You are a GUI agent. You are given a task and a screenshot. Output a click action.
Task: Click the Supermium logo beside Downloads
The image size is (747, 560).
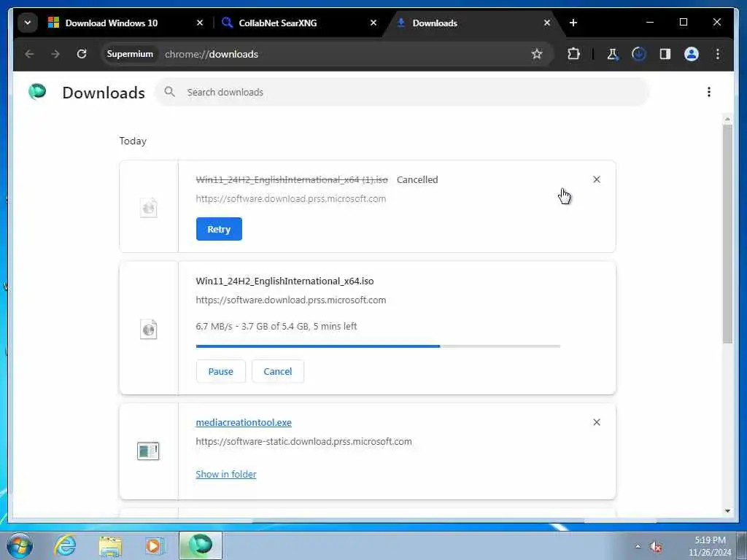click(x=37, y=91)
